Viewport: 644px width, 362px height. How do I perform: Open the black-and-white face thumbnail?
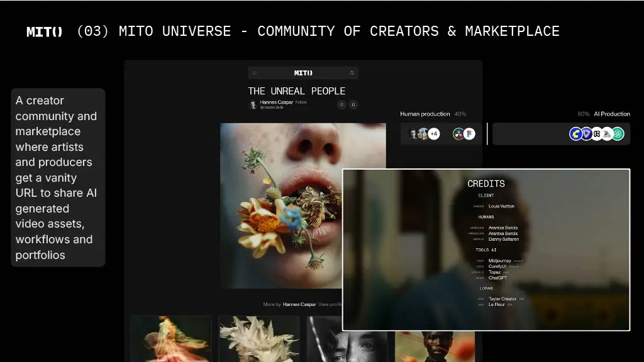click(347, 339)
